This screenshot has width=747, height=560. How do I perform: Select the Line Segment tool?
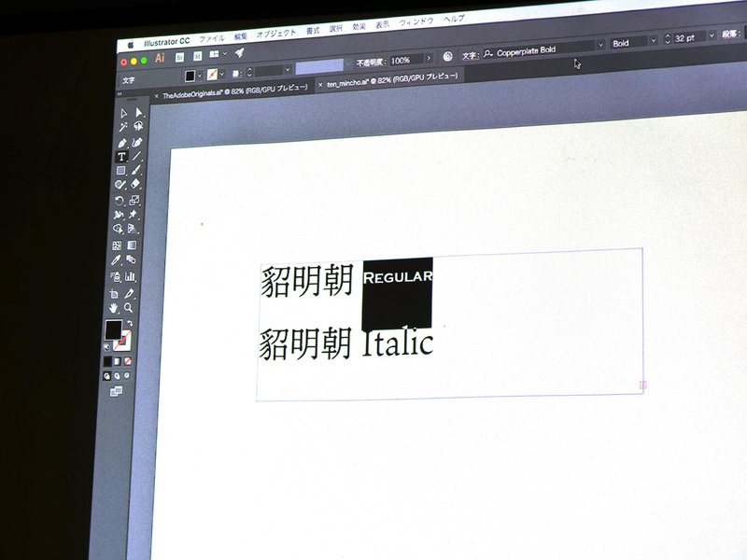coord(136,156)
